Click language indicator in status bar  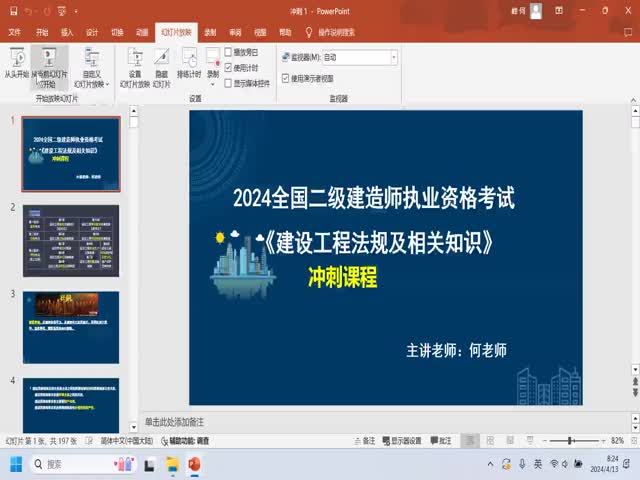[127, 441]
